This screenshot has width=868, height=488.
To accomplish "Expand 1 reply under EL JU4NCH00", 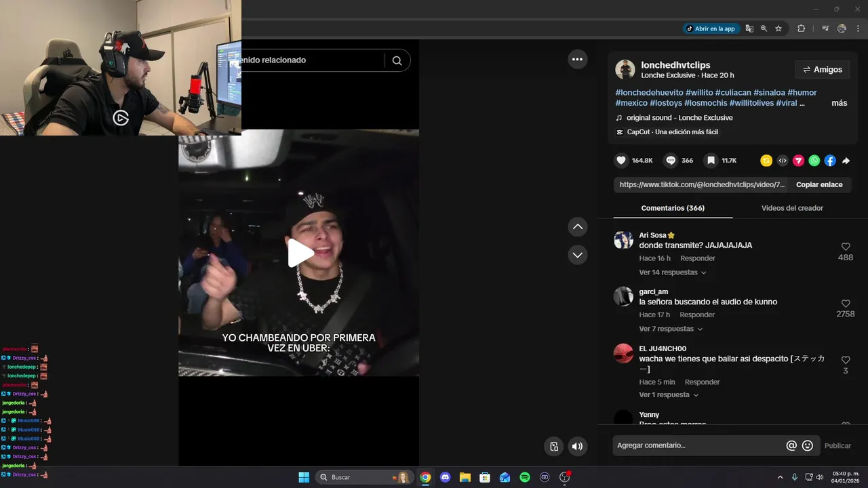I will 669,394.
